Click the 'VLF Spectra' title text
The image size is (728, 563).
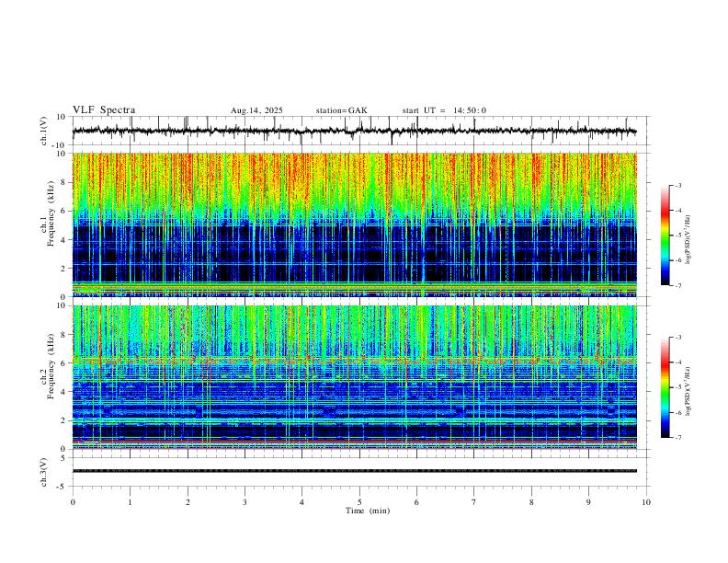pyautogui.click(x=104, y=110)
